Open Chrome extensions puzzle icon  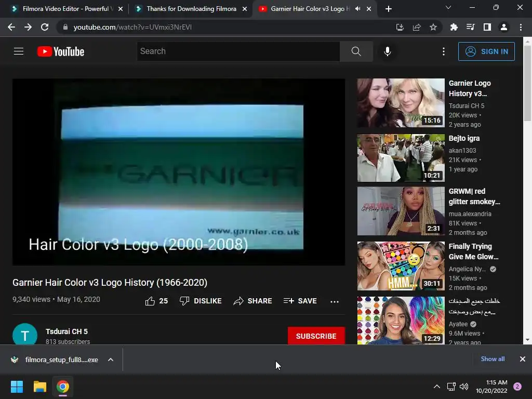(x=454, y=27)
